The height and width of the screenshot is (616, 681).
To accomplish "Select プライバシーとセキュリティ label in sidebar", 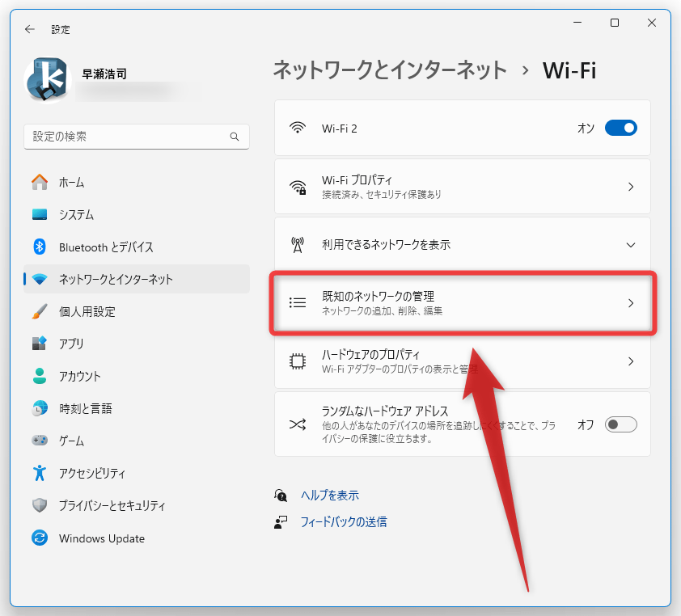I will pos(112,505).
